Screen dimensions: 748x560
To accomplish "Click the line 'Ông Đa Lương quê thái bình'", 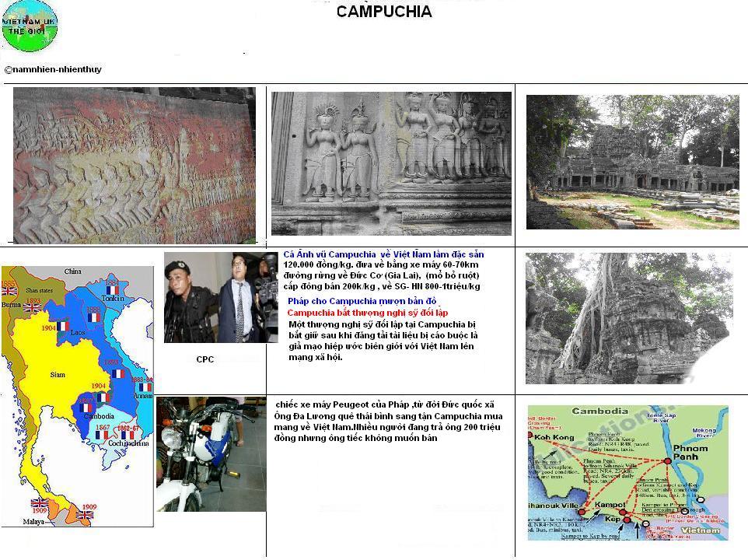I will 388,416.
